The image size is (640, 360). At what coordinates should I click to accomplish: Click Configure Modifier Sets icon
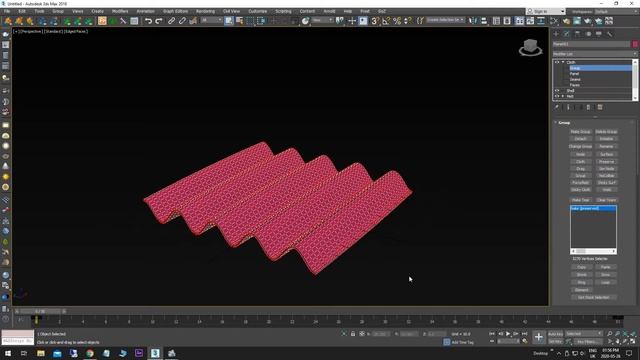pos(600,107)
